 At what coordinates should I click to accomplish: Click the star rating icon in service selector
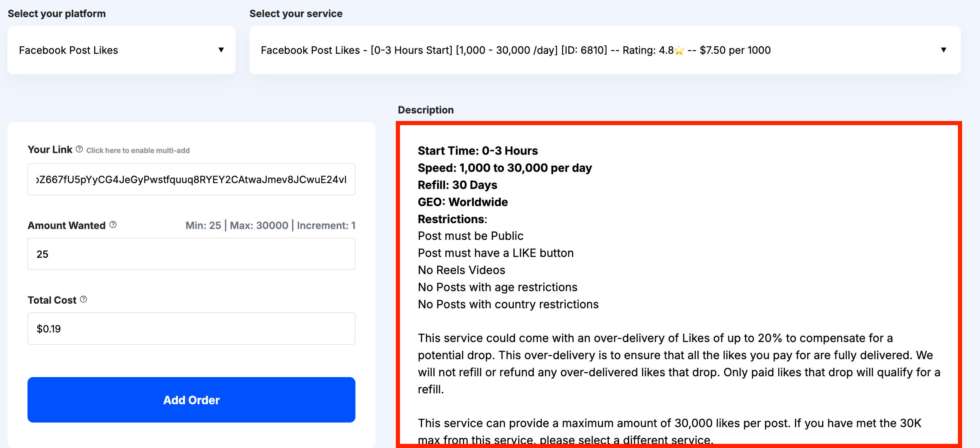click(x=679, y=50)
